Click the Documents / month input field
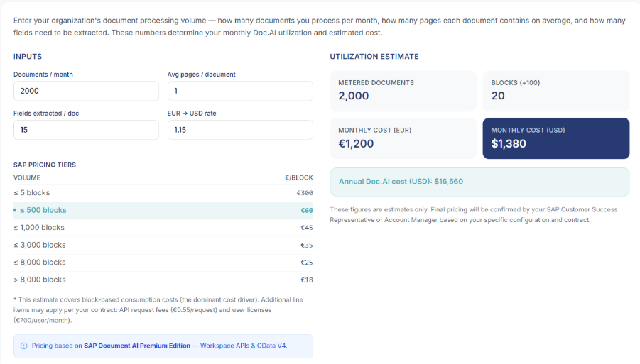 [x=86, y=91]
